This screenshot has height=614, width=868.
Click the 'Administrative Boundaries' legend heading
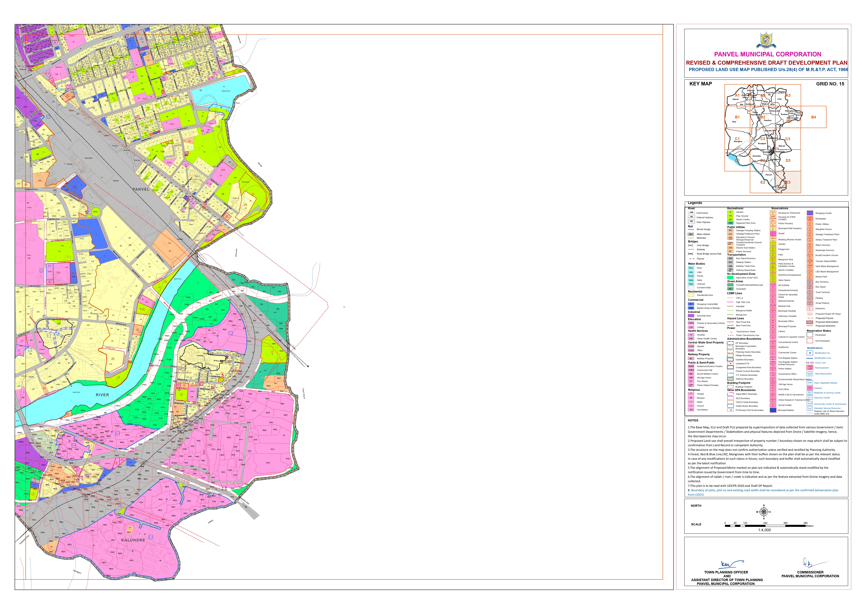click(744, 339)
